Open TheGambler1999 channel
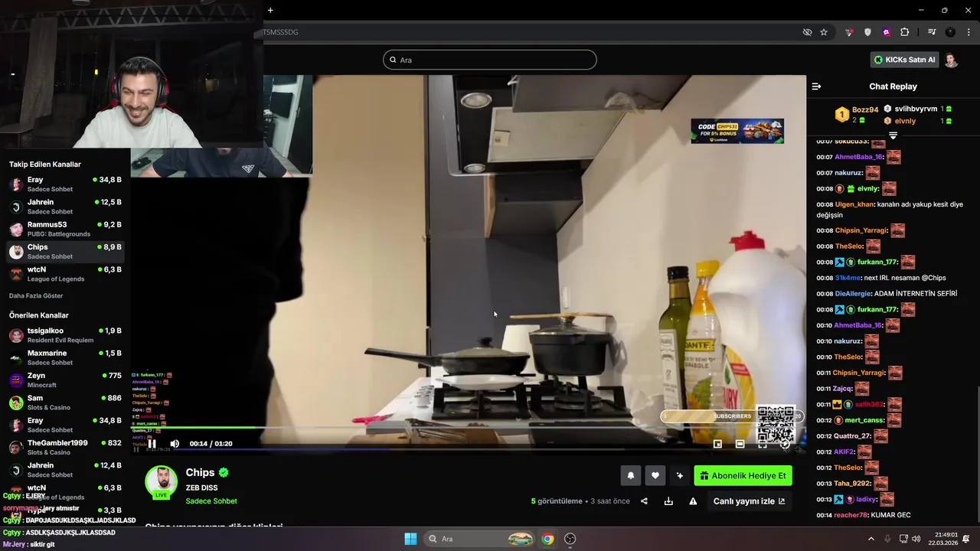The width and height of the screenshot is (980, 551). pyautogui.click(x=65, y=447)
